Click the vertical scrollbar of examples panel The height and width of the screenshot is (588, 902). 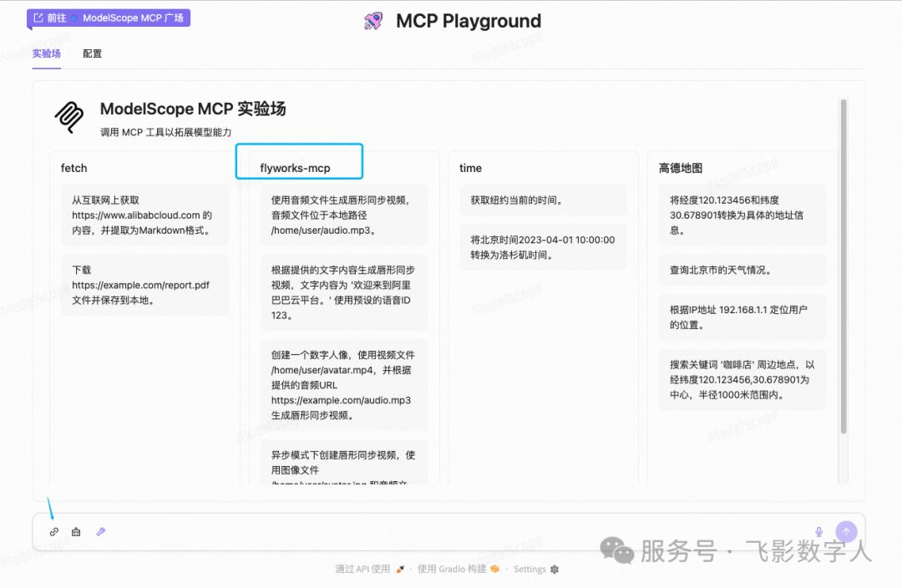[x=844, y=266]
